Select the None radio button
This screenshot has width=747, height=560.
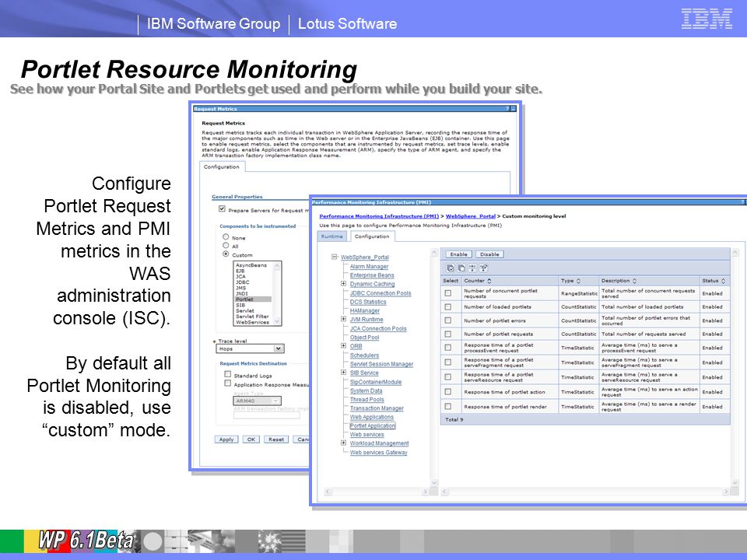coord(226,236)
